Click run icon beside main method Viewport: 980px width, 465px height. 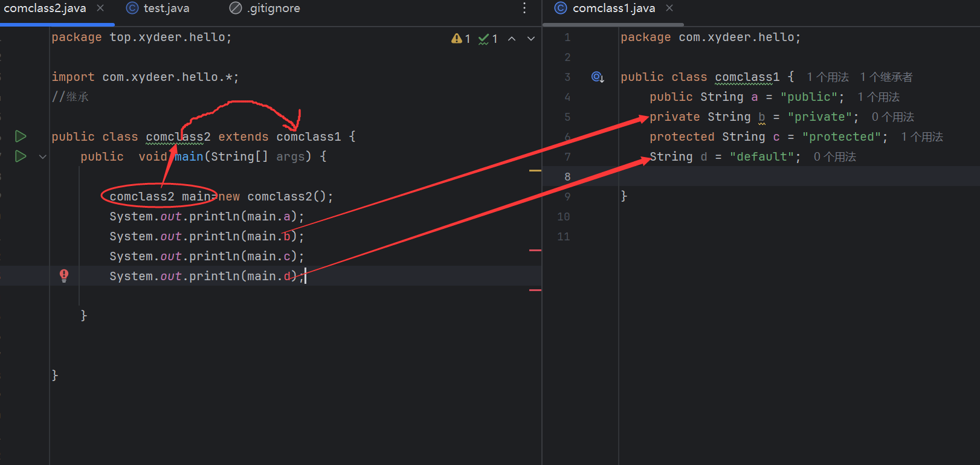click(21, 156)
